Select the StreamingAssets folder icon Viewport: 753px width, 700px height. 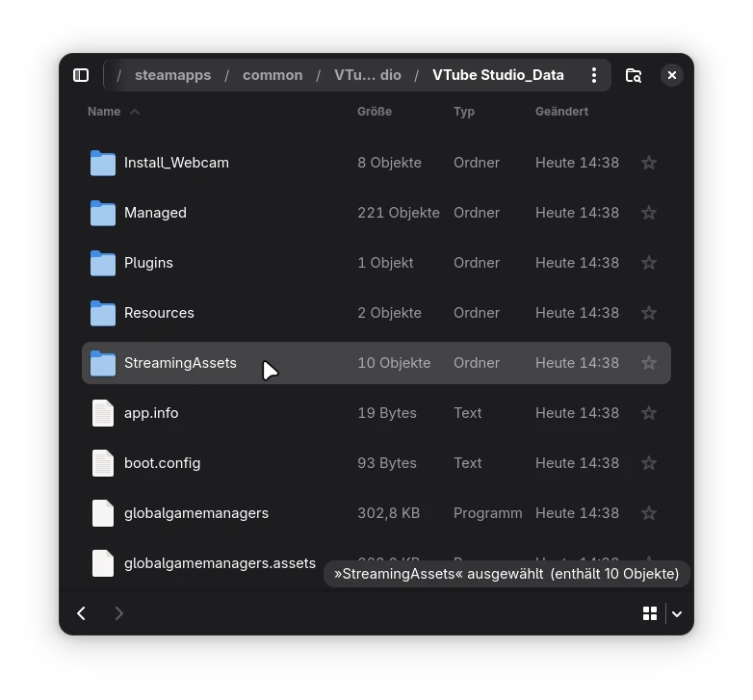pyautogui.click(x=103, y=363)
